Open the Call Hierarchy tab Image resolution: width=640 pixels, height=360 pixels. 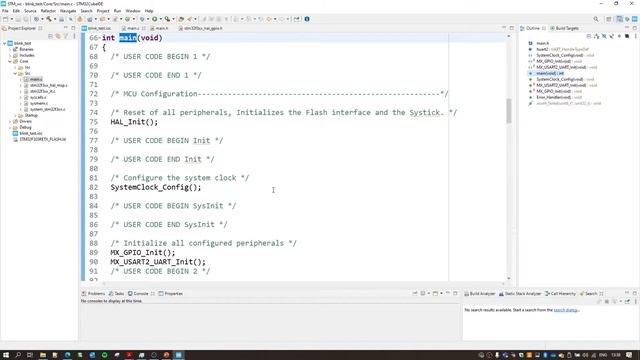pyautogui.click(x=560, y=293)
